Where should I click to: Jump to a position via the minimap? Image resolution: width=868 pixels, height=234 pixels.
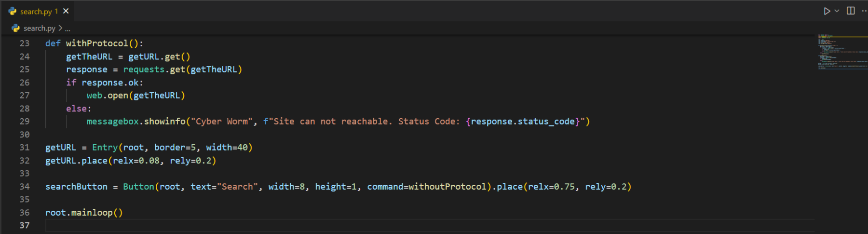pyautogui.click(x=839, y=52)
